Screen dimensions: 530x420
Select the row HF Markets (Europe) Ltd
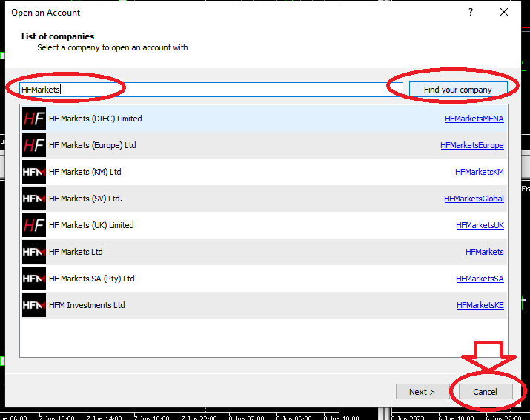[x=264, y=145]
